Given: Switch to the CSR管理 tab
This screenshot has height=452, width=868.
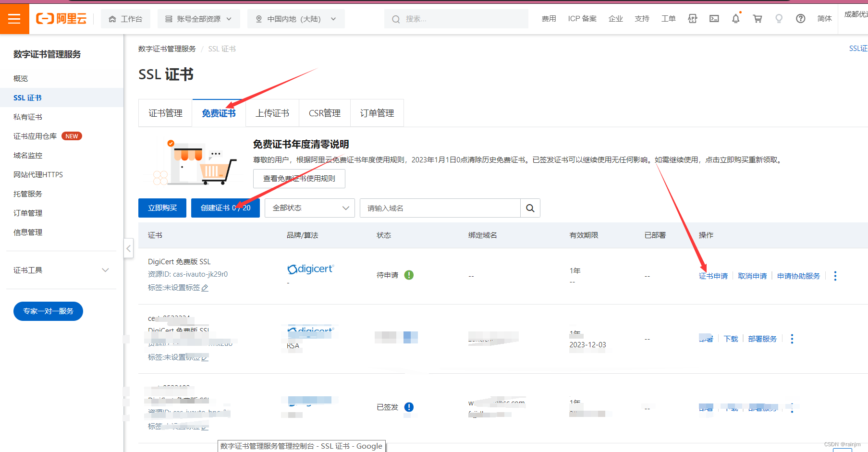Looking at the screenshot, I should pos(324,113).
